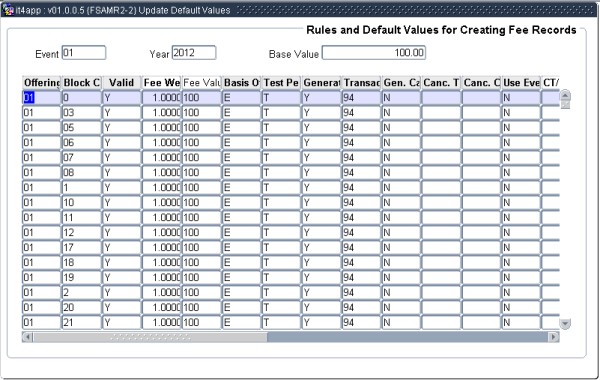This screenshot has width=600, height=380.
Task: Select the Event input field
Action: click(84, 53)
